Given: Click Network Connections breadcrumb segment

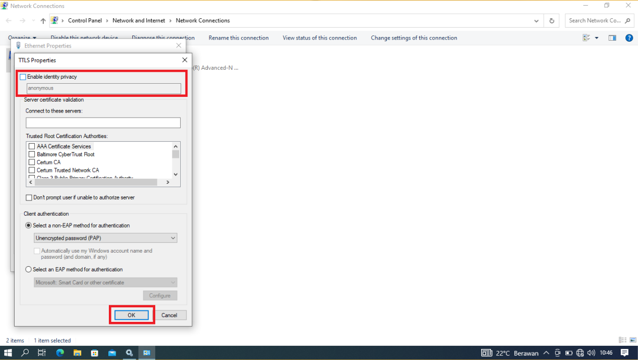Looking at the screenshot, I should pyautogui.click(x=203, y=20).
